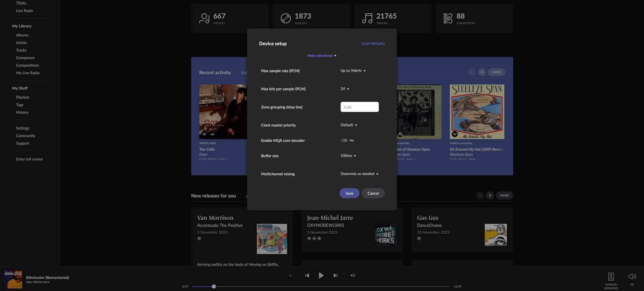Open The Celts album cover
This screenshot has height=291, width=644.
click(223, 112)
